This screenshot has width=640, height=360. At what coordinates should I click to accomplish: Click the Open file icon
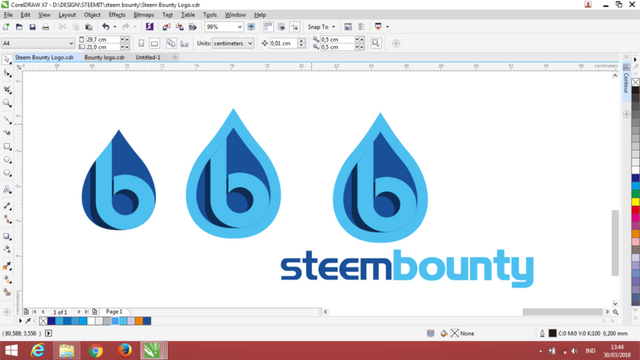click(x=19, y=27)
